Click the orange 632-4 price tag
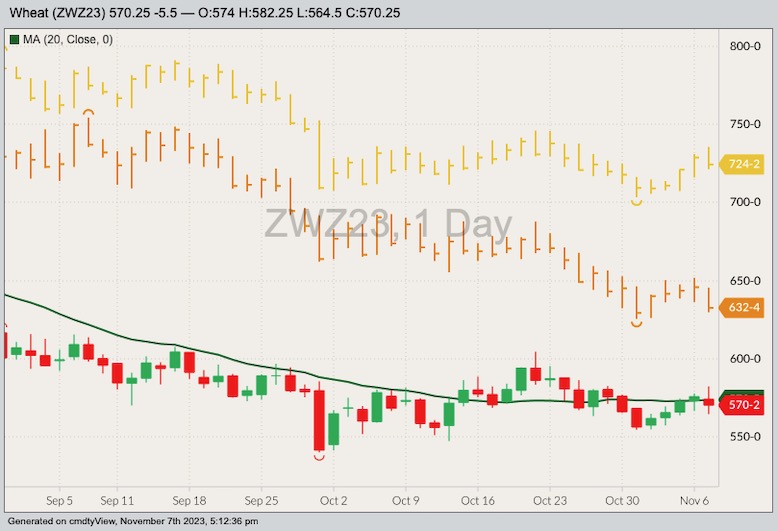 [x=742, y=308]
